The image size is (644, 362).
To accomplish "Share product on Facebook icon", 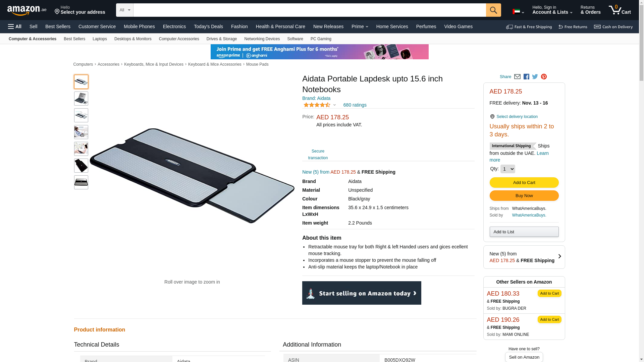I will (x=526, y=77).
